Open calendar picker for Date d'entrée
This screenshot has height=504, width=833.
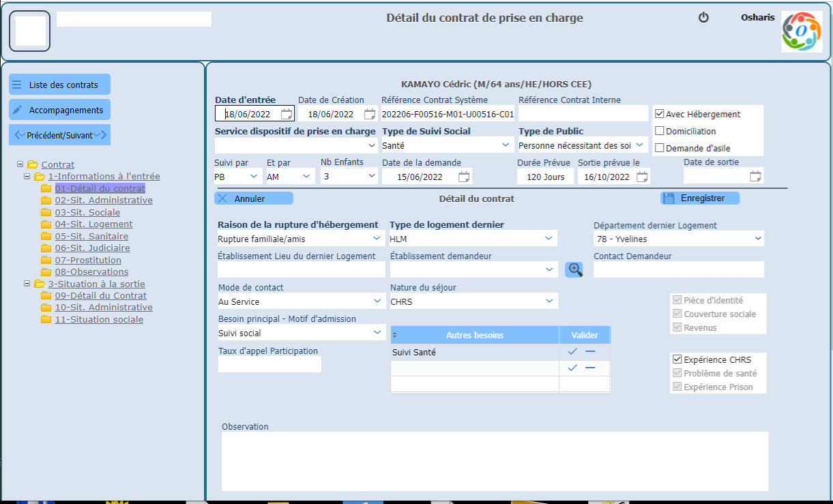[287, 114]
